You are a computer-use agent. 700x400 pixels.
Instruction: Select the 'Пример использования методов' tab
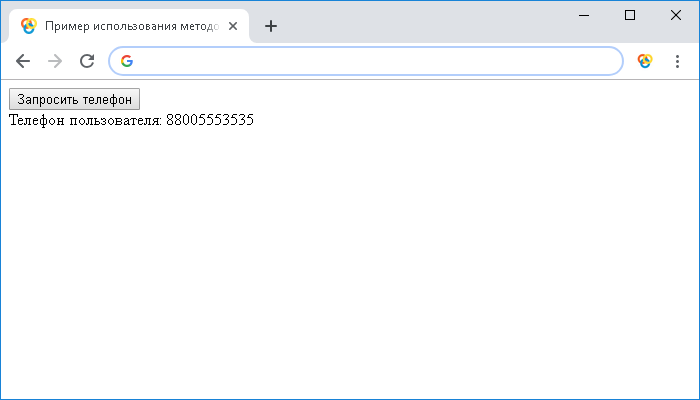[x=130, y=26]
